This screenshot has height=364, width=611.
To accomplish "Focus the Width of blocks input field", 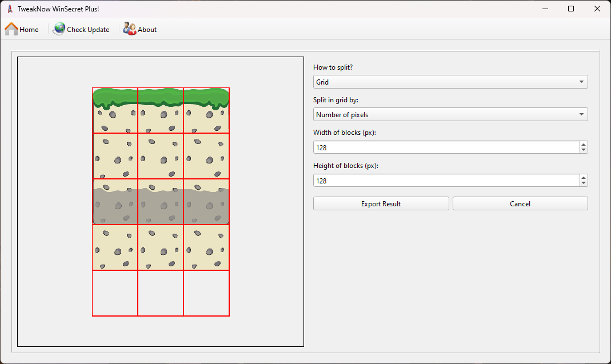I will coord(446,147).
